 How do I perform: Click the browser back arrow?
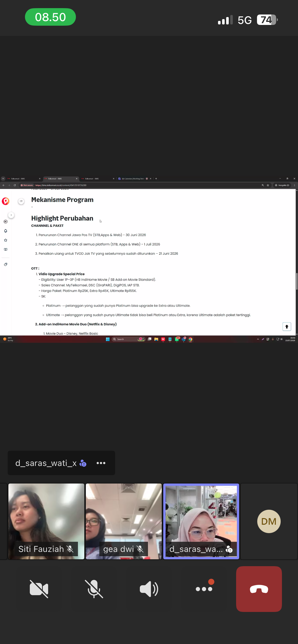pyautogui.click(x=4, y=185)
